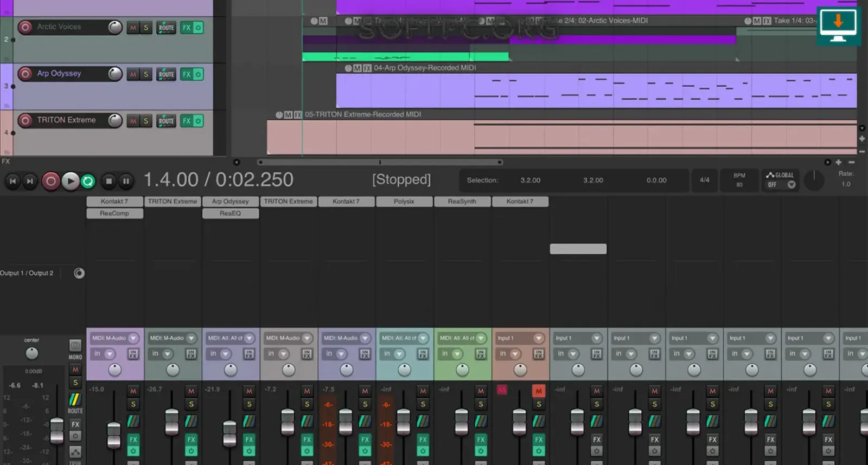Click the 4/4 time signature field

pyautogui.click(x=705, y=180)
